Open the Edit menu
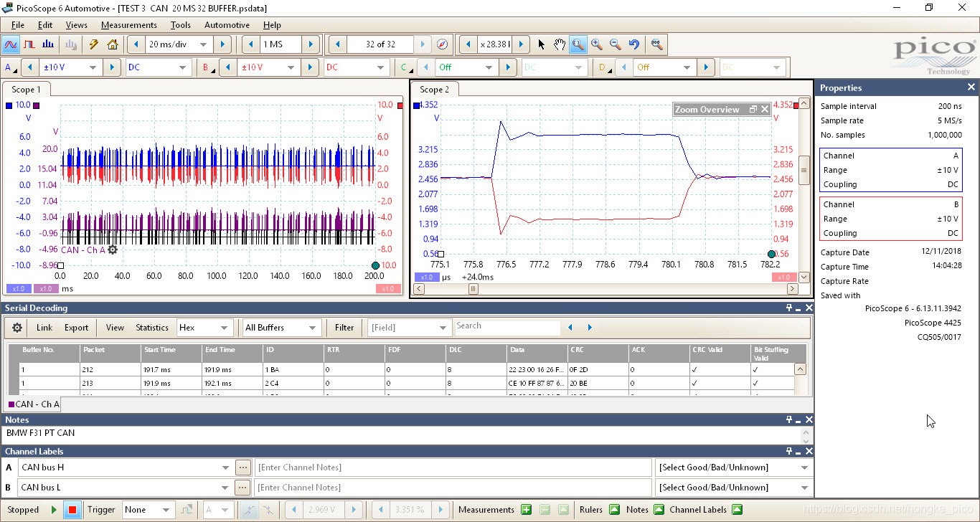Screen dimensions: 980x522 tap(45, 25)
